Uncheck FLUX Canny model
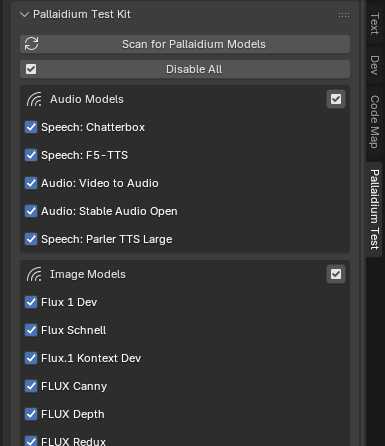 coord(31,386)
